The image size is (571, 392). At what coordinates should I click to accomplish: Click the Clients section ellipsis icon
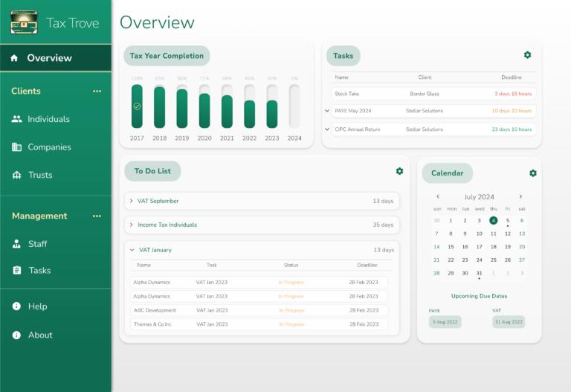tap(97, 91)
